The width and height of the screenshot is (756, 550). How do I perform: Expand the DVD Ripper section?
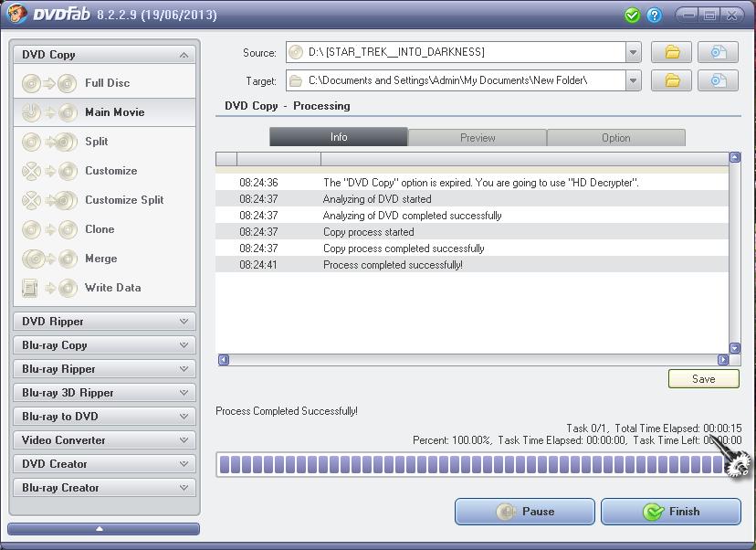(x=104, y=322)
